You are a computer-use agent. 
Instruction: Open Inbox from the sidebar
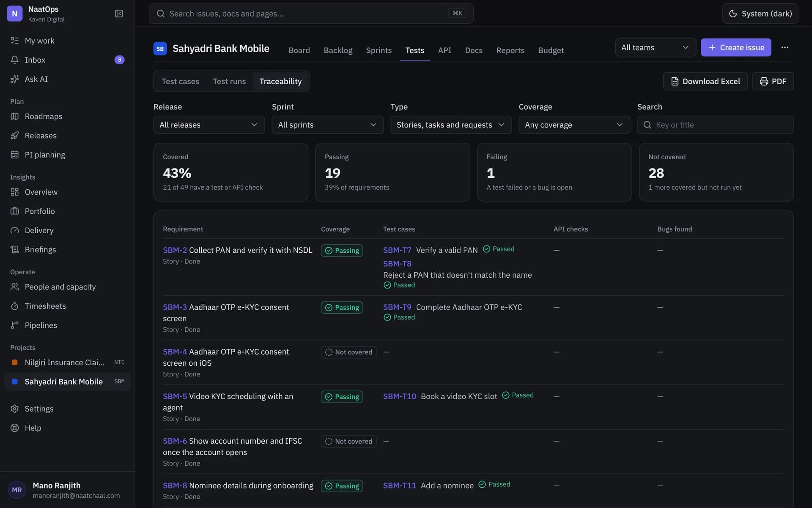pyautogui.click(x=68, y=60)
